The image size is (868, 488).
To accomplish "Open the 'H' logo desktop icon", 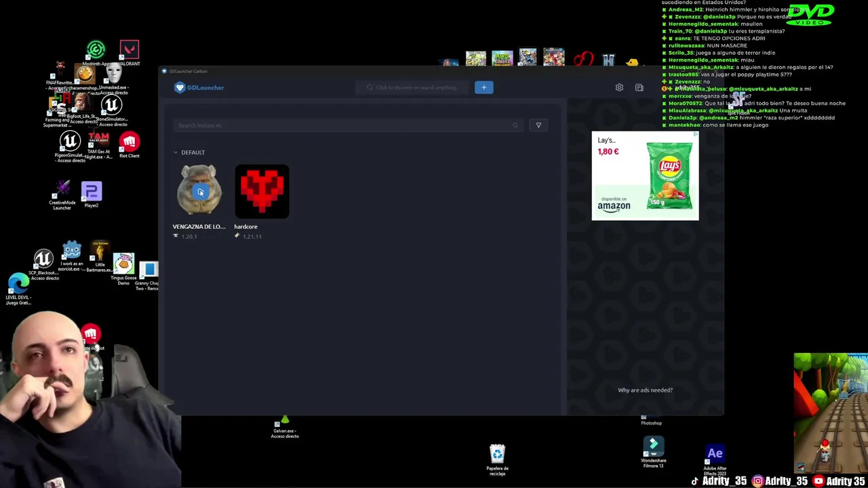I will point(608,60).
